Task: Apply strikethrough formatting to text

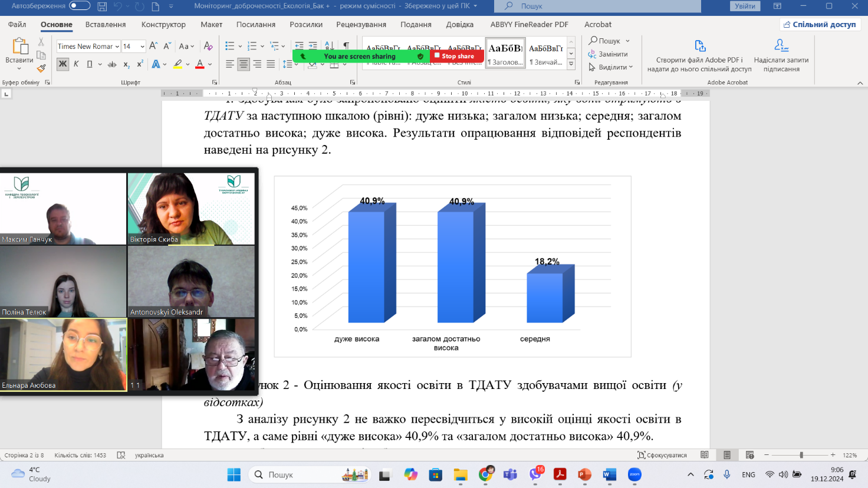Action: (x=112, y=64)
